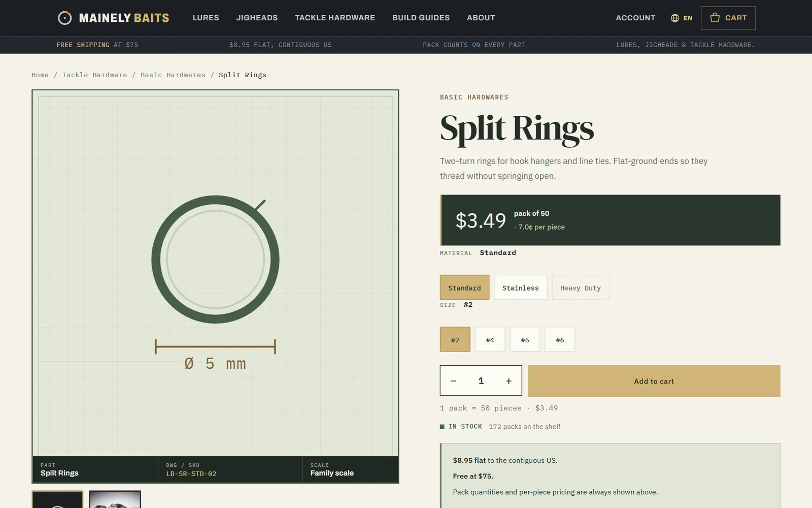Click the 'IN STOCK' status label
Viewport: 812px width, 508px height.
click(x=465, y=427)
